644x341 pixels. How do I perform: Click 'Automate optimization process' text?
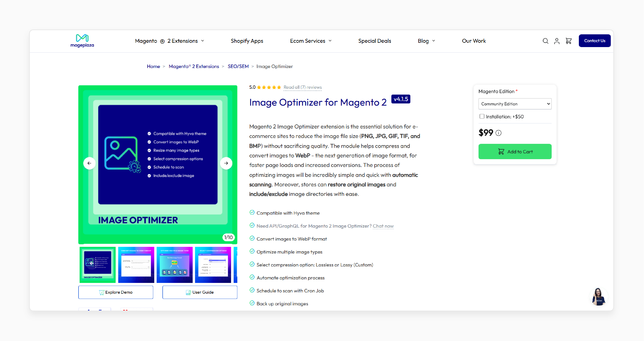pos(290,278)
